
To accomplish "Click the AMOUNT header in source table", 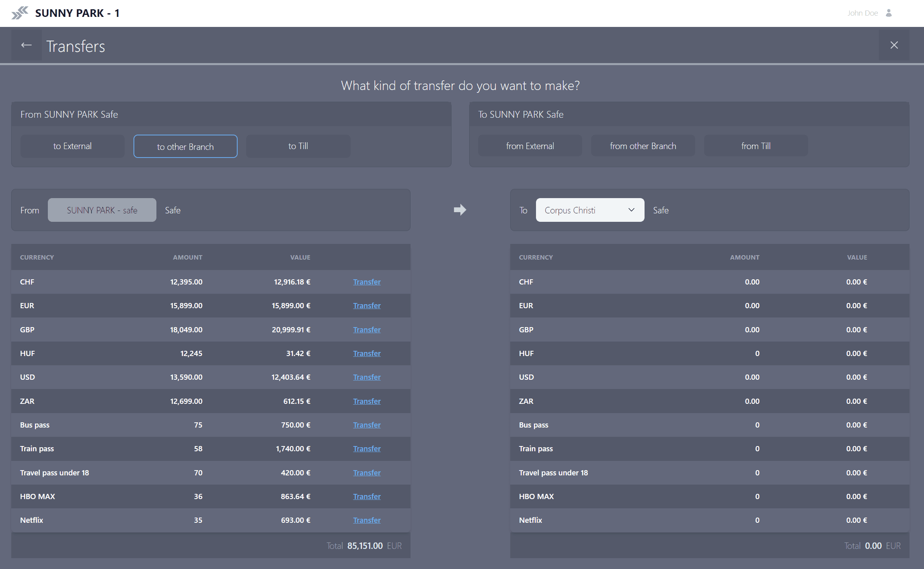I will point(188,257).
